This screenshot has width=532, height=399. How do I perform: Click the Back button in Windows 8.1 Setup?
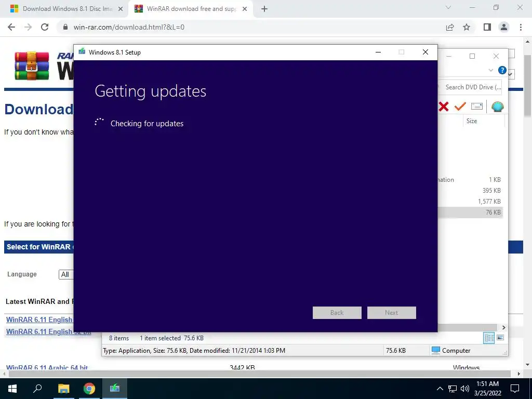coord(337,312)
